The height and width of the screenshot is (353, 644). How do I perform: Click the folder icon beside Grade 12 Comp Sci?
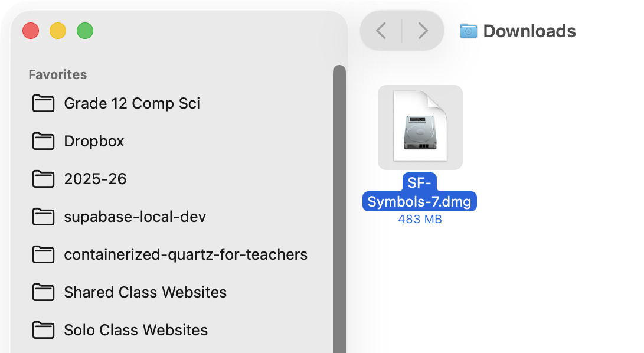(x=43, y=103)
